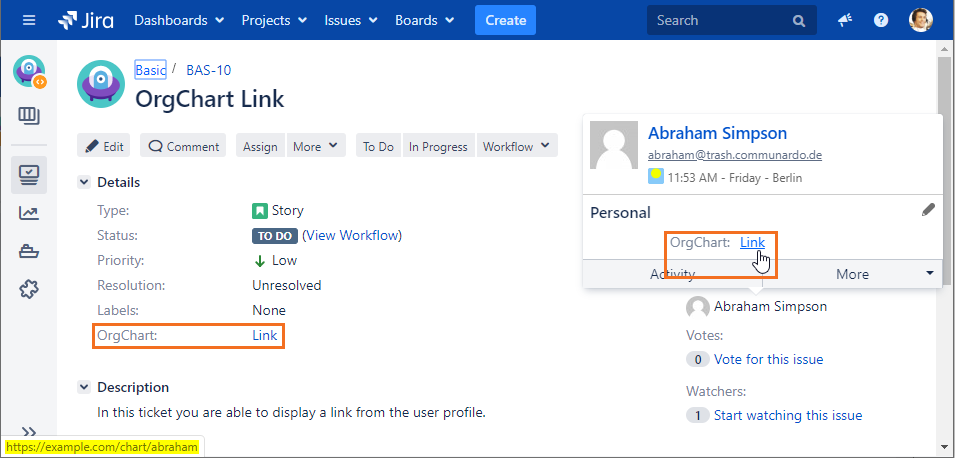The width and height of the screenshot is (955, 458).
Task: Click the Labels value None
Action: (x=269, y=310)
